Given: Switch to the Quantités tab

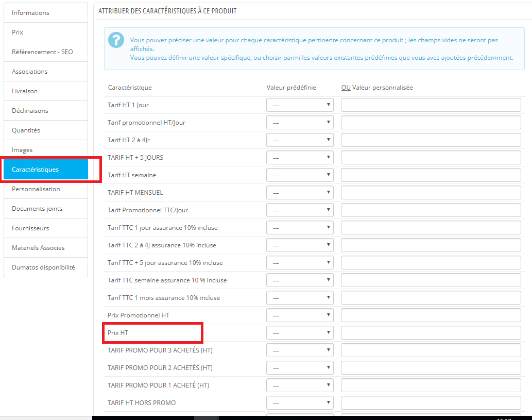Looking at the screenshot, I should (x=46, y=130).
